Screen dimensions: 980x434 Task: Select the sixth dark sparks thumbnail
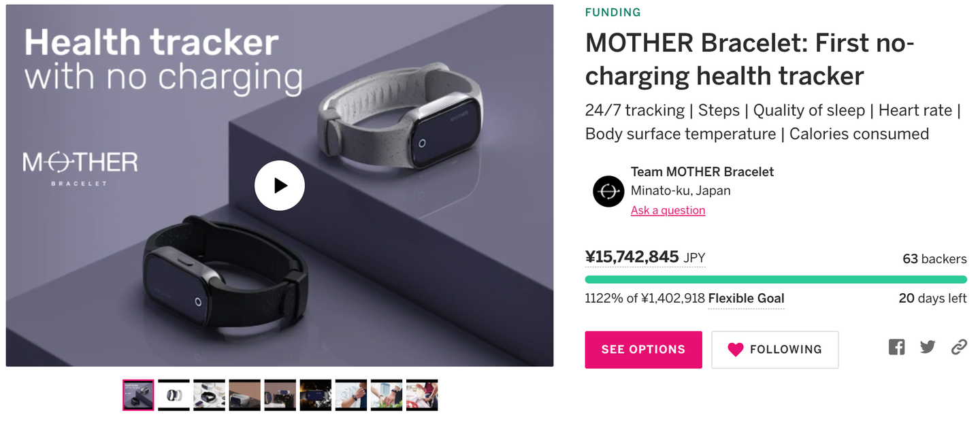click(316, 395)
